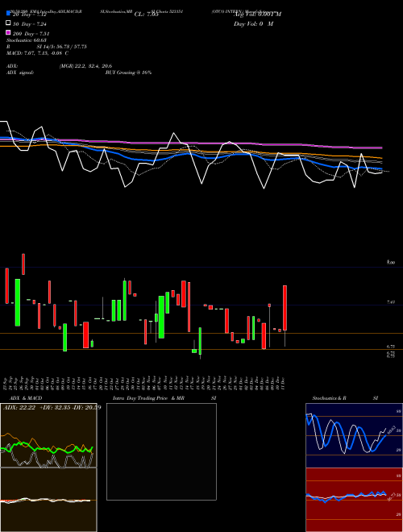Click the 8.00 price axis label
This screenshot has height=532, width=403.
(x=391, y=262)
